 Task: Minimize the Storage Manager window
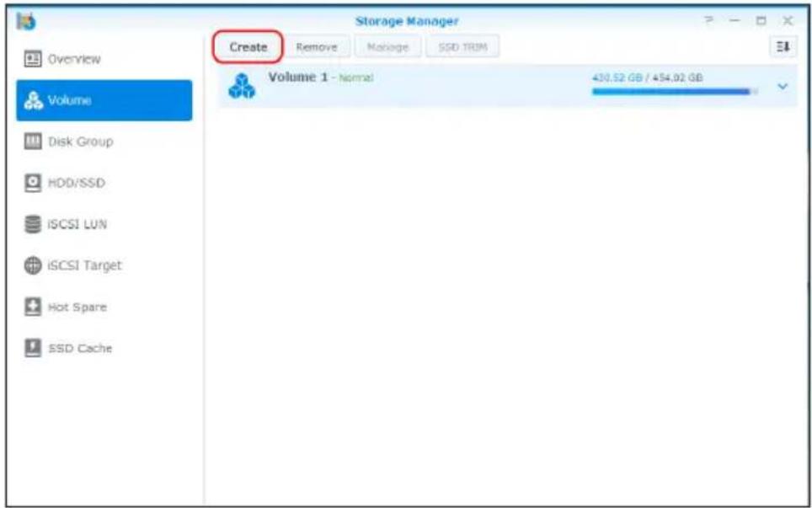pos(735,20)
